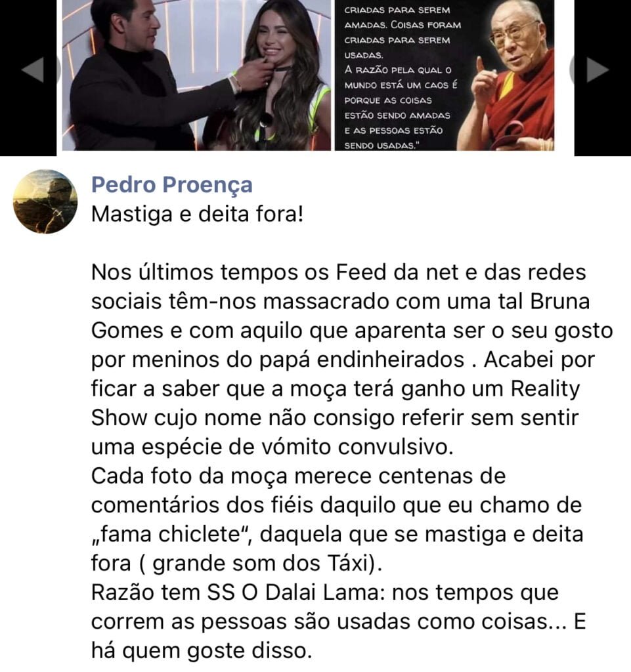
Task: Open the quote image with red-robed monk
Action: (x=444, y=75)
